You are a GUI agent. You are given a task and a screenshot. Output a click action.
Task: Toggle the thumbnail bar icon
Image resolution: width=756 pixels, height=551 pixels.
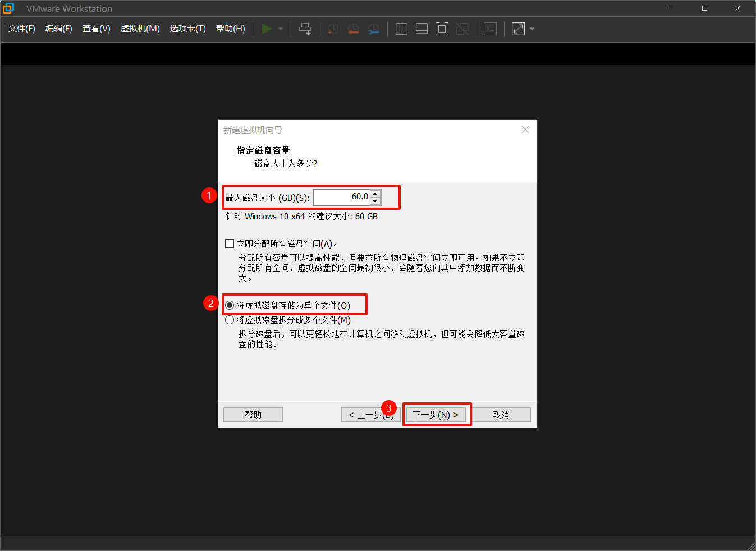pos(421,29)
